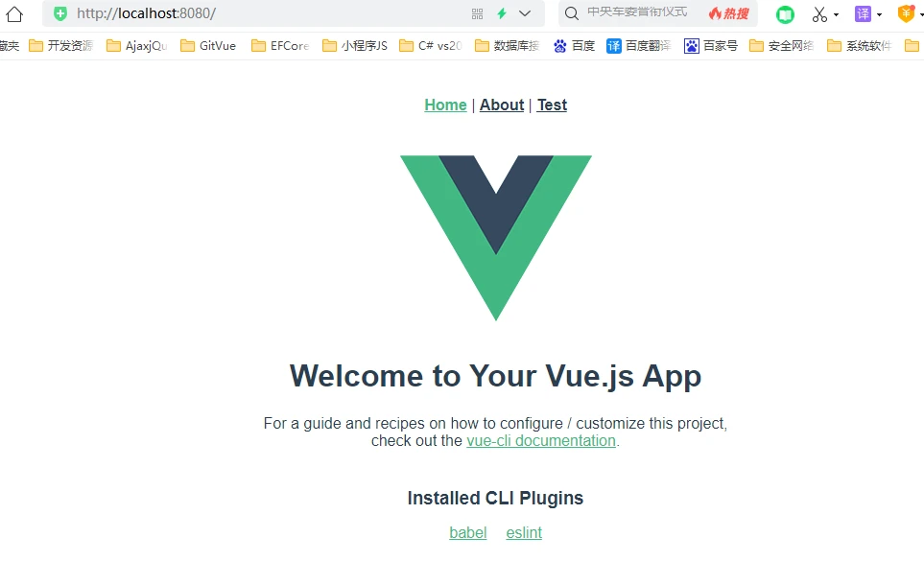Click the search box in toolbar
The image size is (924, 561).
638,13
